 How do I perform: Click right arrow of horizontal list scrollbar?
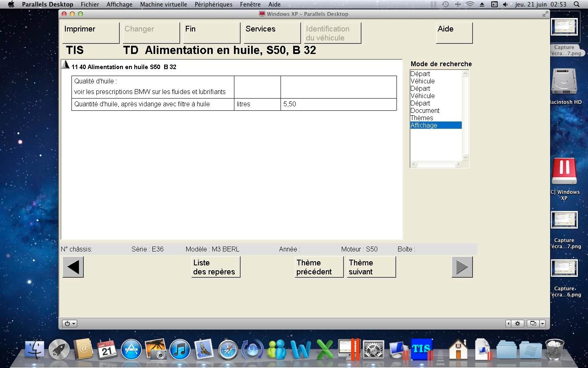[458, 164]
